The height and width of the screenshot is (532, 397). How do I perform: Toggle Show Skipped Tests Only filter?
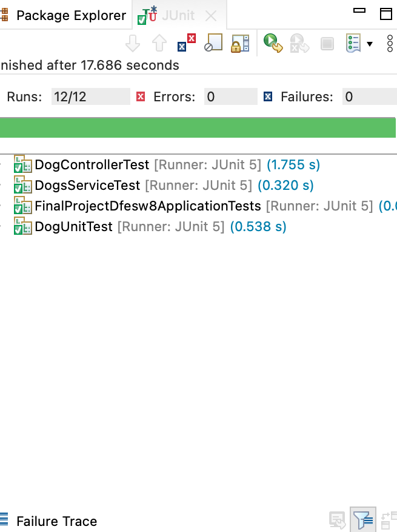[x=213, y=42]
